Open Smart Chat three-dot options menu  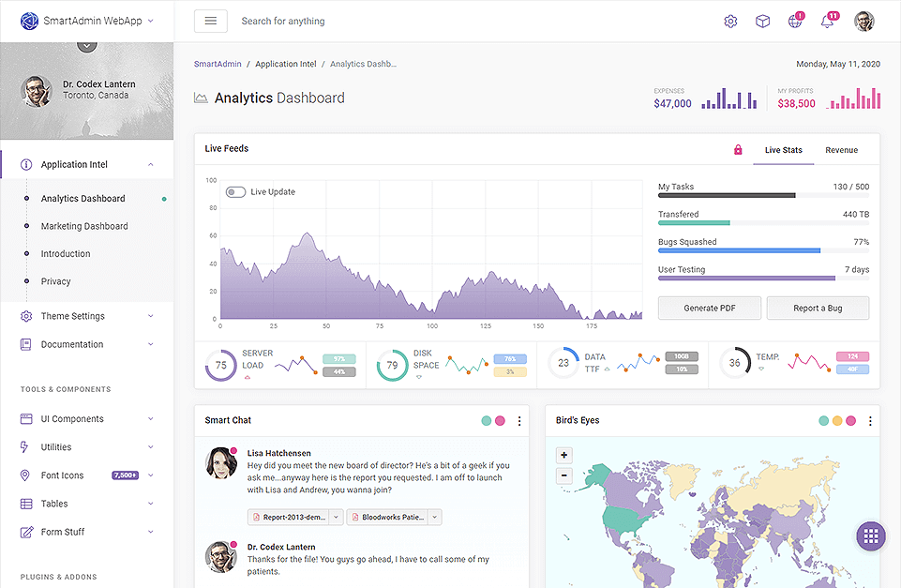(x=519, y=421)
